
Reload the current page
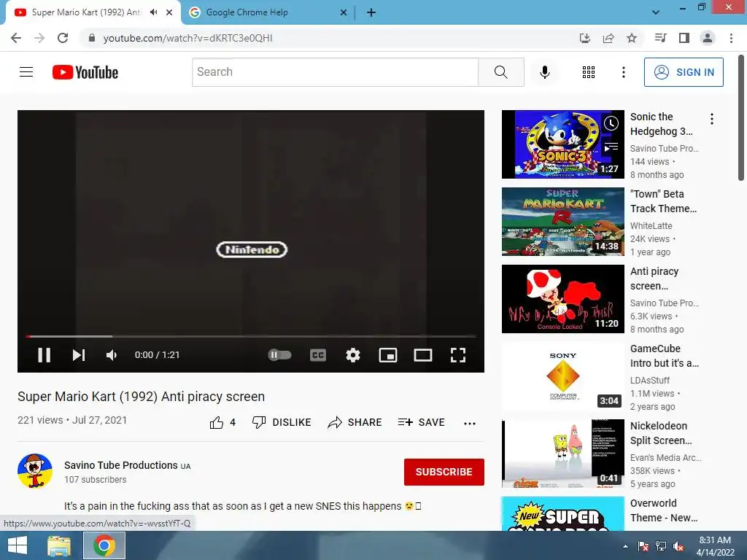[x=63, y=38]
